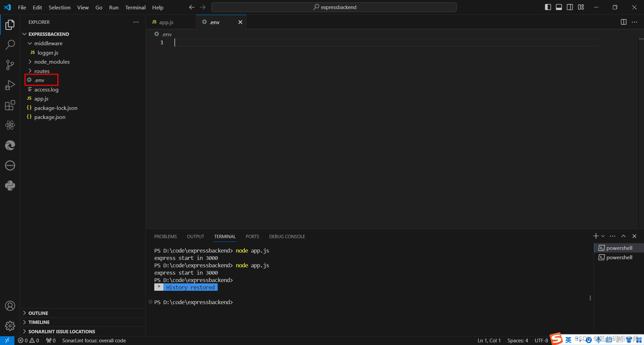
Task: Collapse the middleware folder
Action: coord(30,43)
